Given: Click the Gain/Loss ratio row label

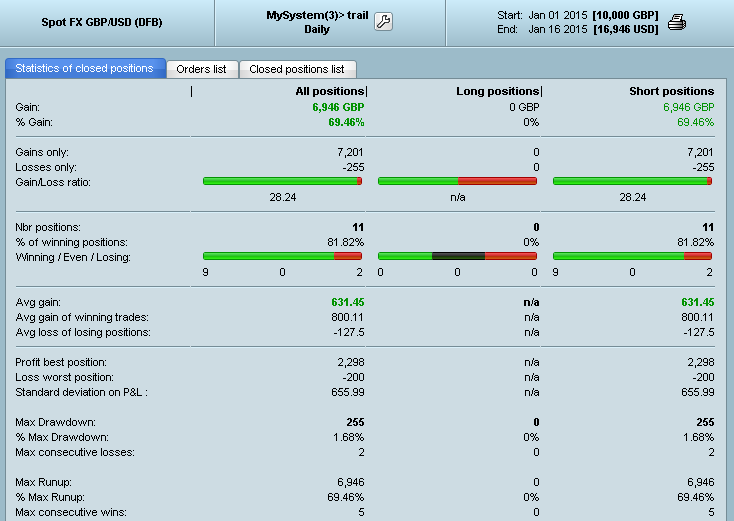Looking at the screenshot, I should pos(53,182).
